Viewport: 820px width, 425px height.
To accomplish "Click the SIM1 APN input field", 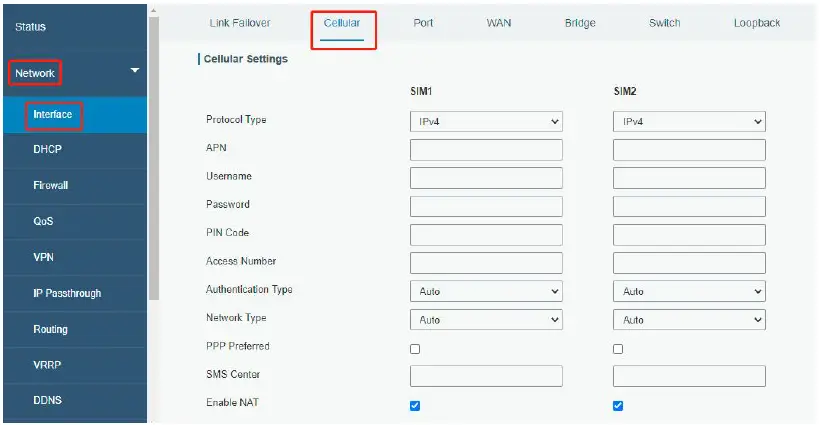I will pyautogui.click(x=486, y=150).
